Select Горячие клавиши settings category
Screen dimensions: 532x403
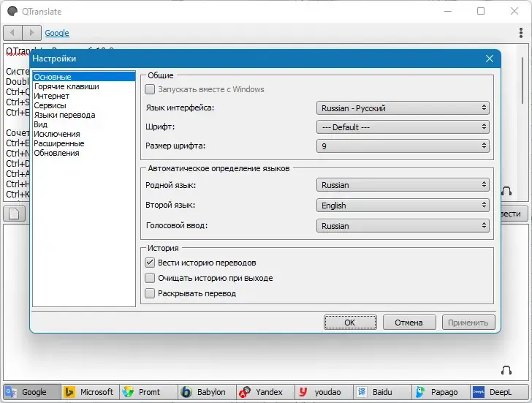[x=84, y=86]
